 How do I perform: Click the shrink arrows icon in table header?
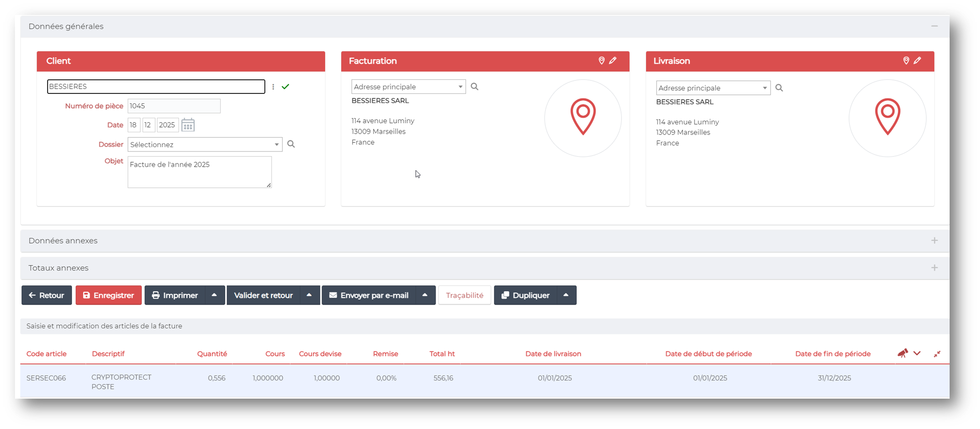point(937,354)
